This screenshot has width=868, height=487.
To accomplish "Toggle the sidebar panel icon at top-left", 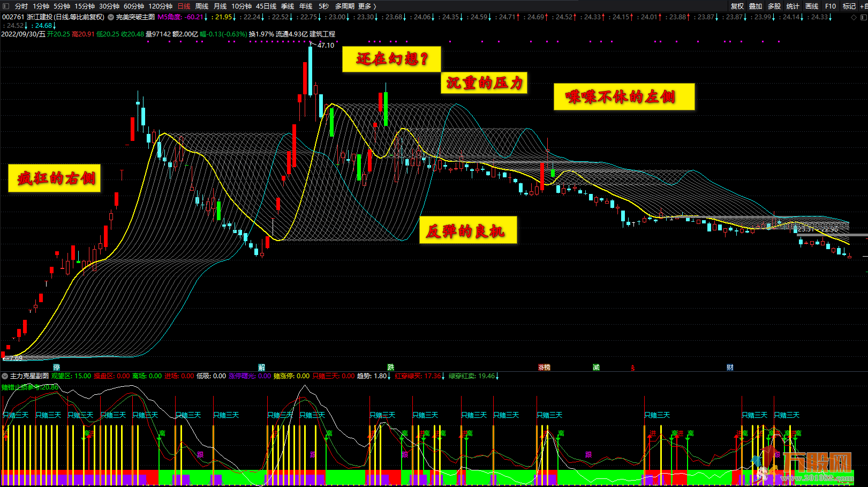I will click(x=6, y=6).
